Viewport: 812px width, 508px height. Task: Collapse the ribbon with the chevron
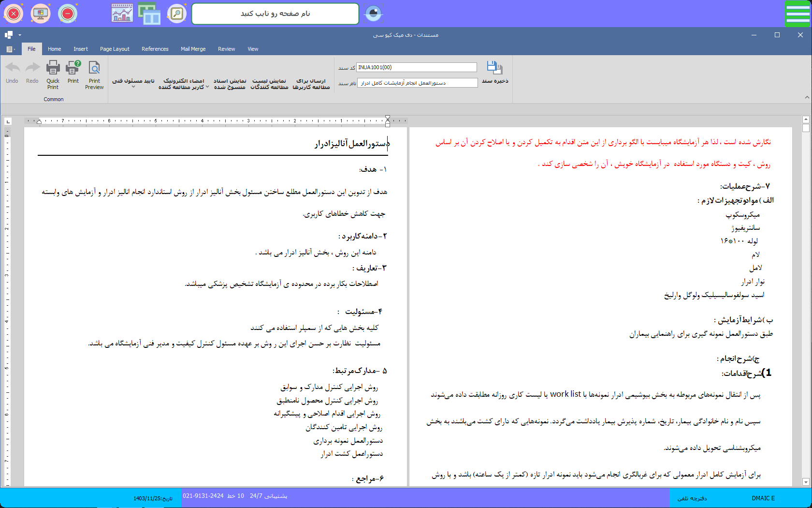coord(807,97)
